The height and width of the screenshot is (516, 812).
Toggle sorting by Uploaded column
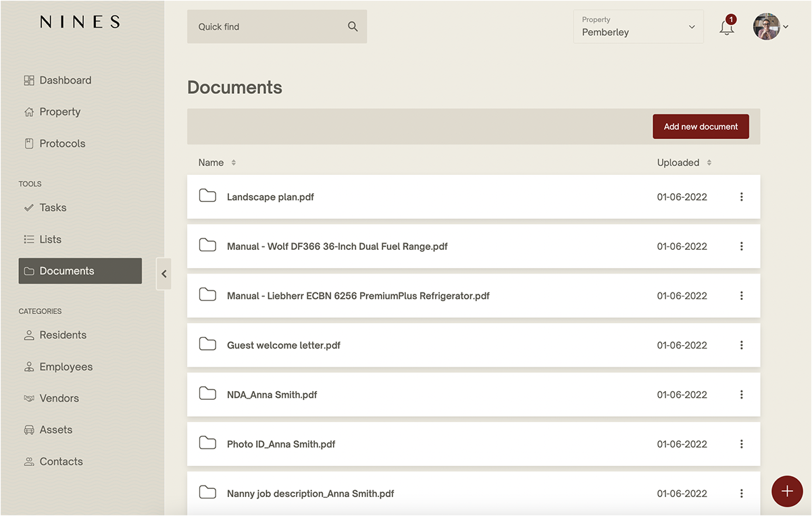click(x=709, y=162)
